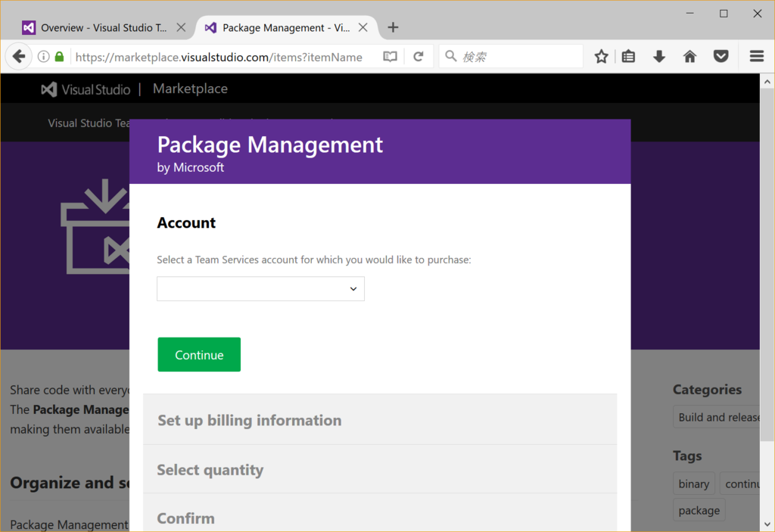
Task: Click the Package Management dialog title
Action: click(x=270, y=145)
